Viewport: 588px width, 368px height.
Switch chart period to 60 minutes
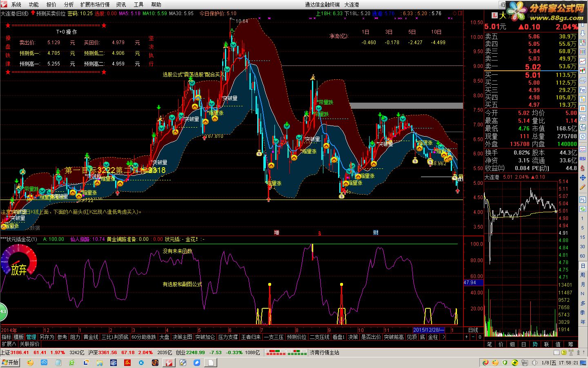583,256
